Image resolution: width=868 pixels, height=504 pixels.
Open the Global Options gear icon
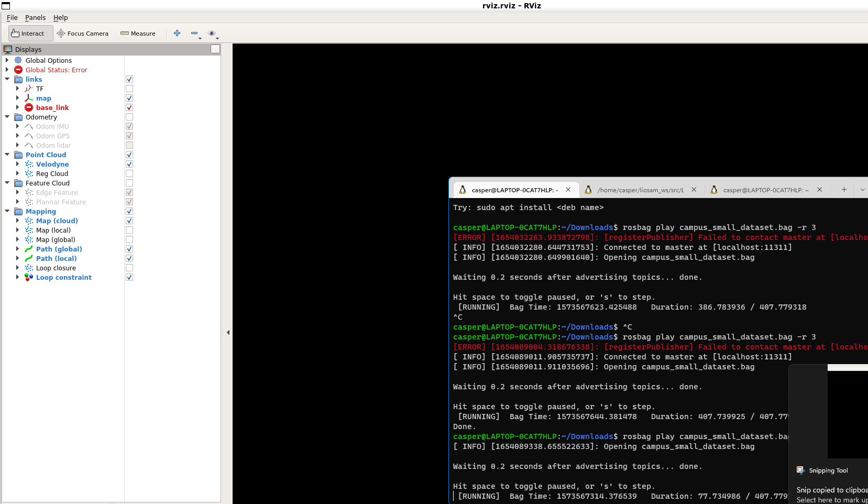tap(17, 60)
